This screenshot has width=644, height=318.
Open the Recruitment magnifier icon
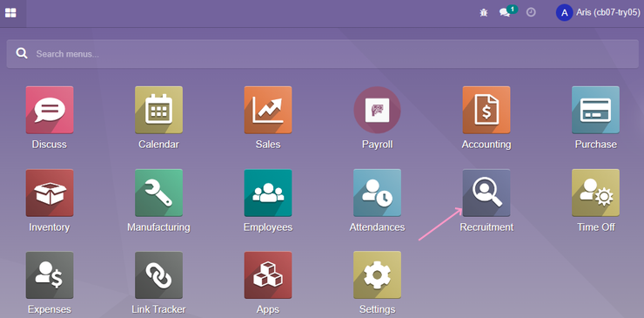pyautogui.click(x=486, y=193)
